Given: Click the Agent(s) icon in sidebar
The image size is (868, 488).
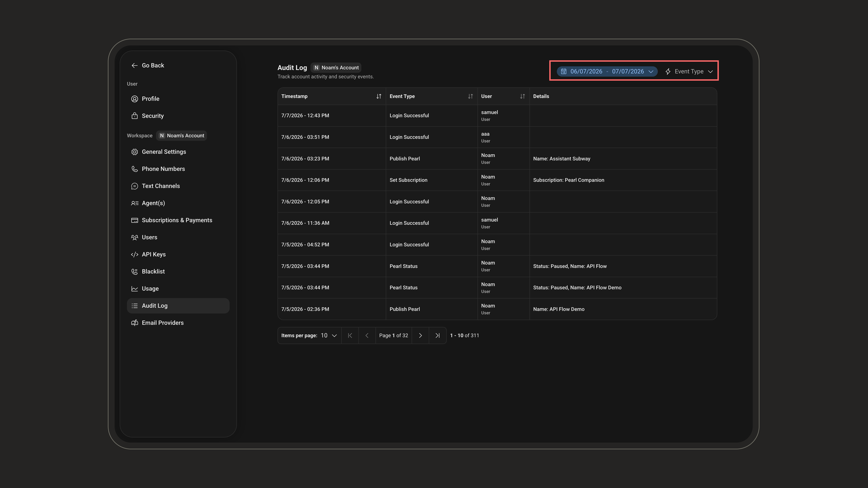Looking at the screenshot, I should point(134,203).
